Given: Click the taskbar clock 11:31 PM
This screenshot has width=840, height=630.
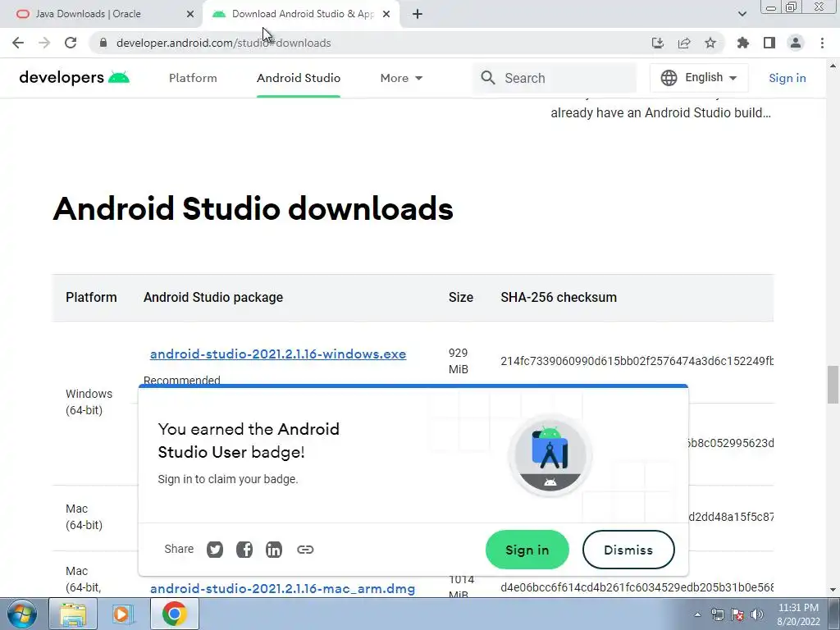Looking at the screenshot, I should pos(798,608).
